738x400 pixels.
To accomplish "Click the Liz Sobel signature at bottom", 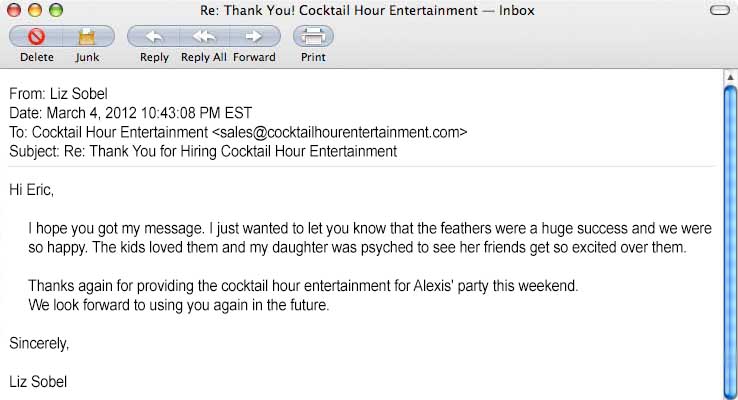I will click(38, 381).
